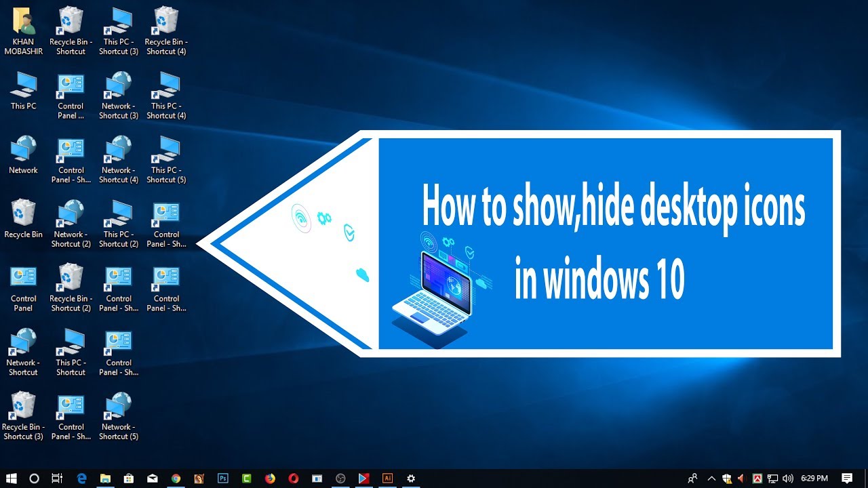The image size is (868, 488).
Task: Click the 6:29 PM clock
Action: tap(814, 478)
